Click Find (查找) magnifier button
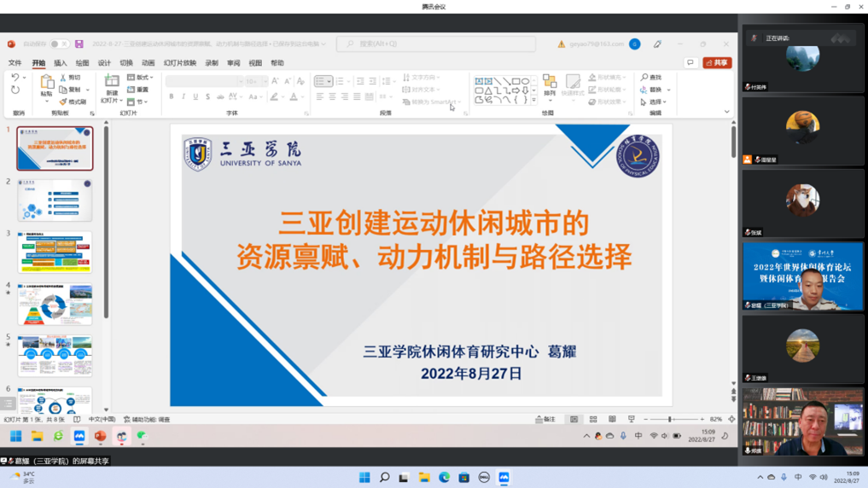Image resolution: width=868 pixels, height=488 pixels. pos(651,78)
